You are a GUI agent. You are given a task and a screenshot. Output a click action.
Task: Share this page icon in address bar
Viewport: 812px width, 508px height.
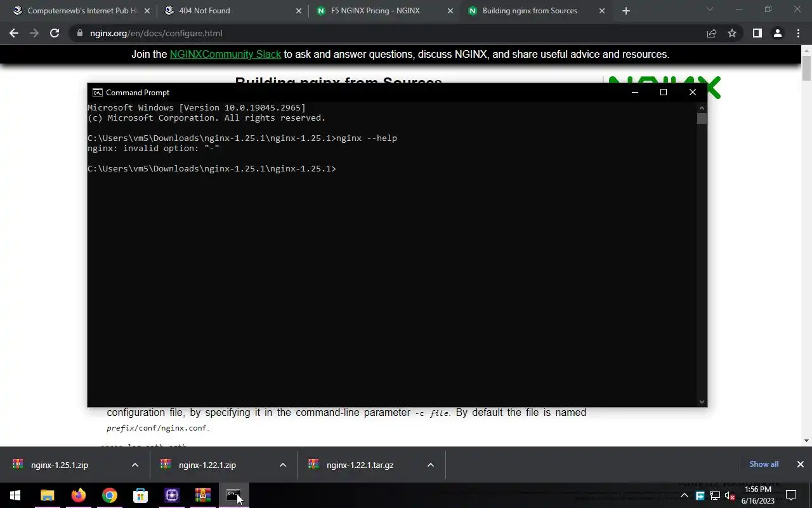712,33
